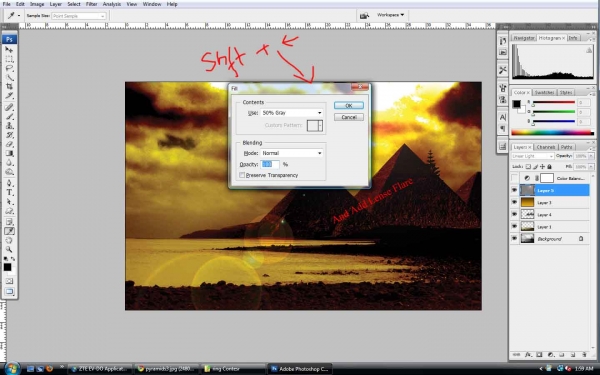Select the Lasso tool
Screen dimensions: 600x375
pyautogui.click(x=9, y=68)
